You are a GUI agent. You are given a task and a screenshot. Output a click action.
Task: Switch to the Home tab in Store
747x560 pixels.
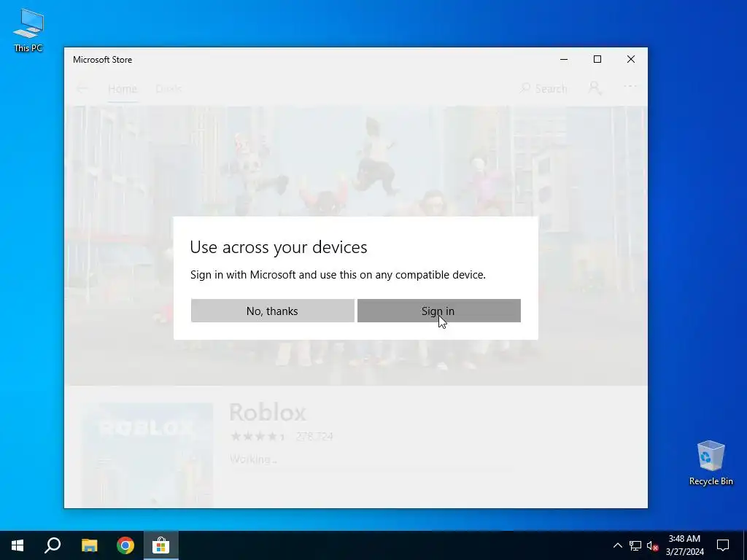point(123,89)
